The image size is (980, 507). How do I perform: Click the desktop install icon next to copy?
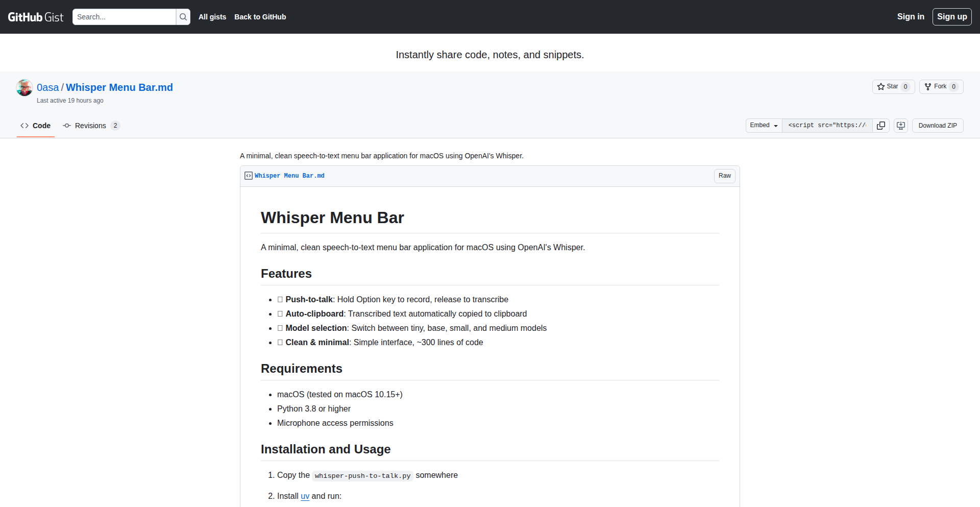[900, 125]
